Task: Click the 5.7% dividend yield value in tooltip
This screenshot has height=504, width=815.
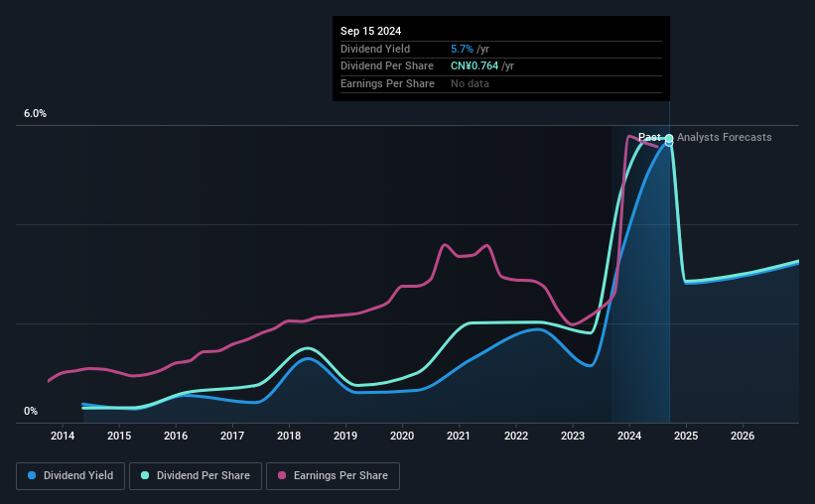Action: click(462, 49)
